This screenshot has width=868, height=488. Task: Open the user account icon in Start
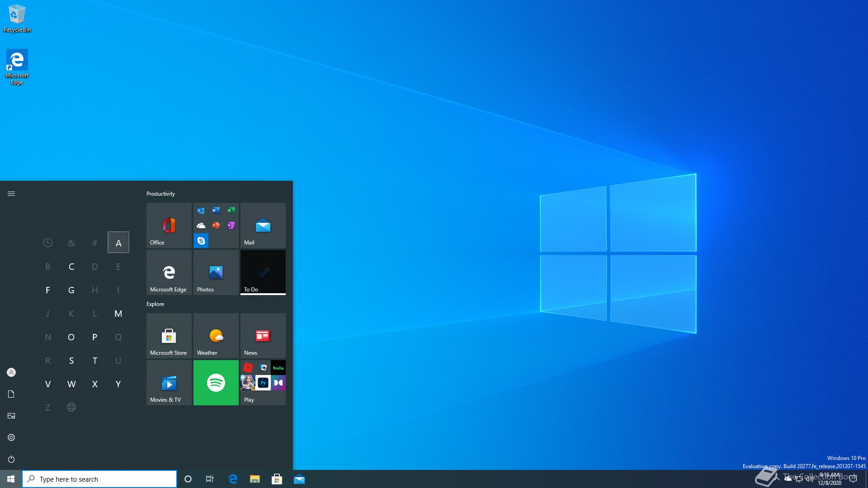point(11,372)
